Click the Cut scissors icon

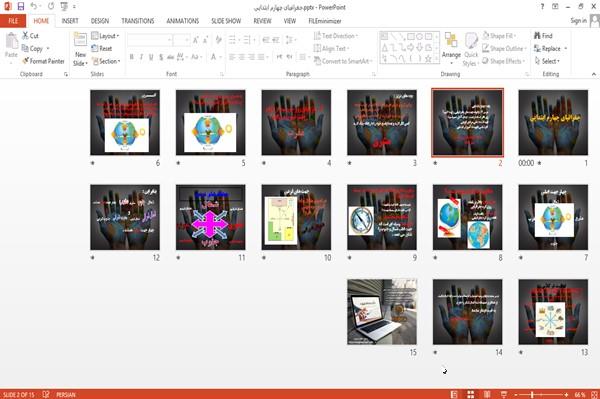click(25, 36)
